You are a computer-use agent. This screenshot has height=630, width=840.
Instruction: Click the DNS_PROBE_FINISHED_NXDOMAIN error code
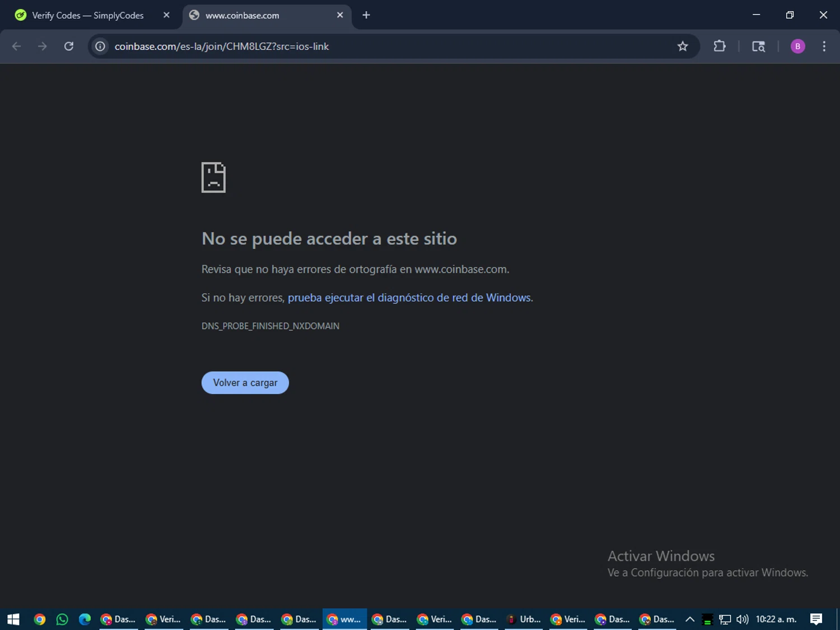tap(270, 326)
